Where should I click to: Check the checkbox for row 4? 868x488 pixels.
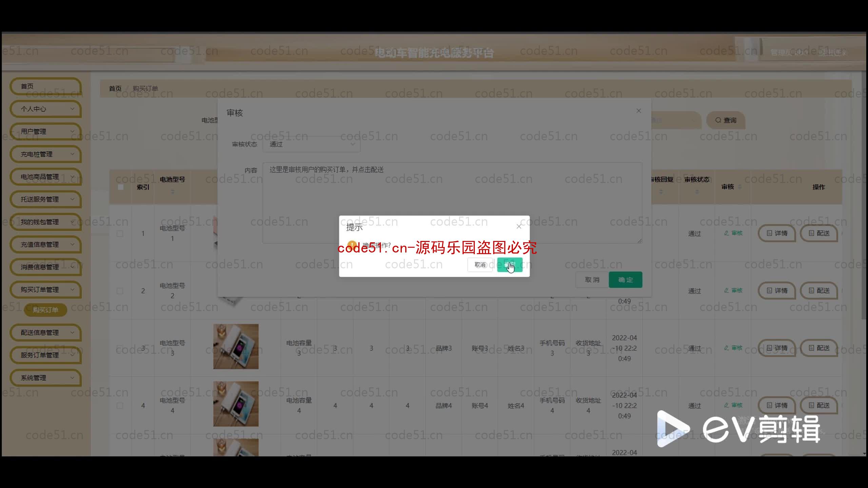click(x=120, y=406)
